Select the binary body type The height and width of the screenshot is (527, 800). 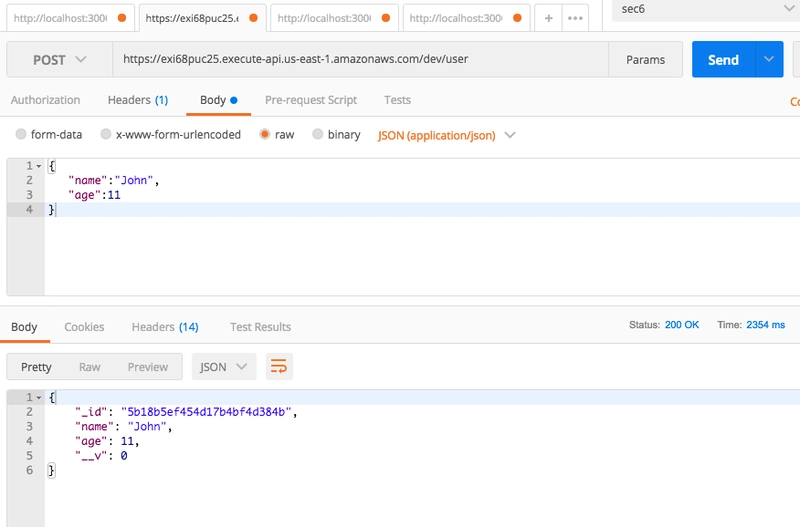click(317, 134)
